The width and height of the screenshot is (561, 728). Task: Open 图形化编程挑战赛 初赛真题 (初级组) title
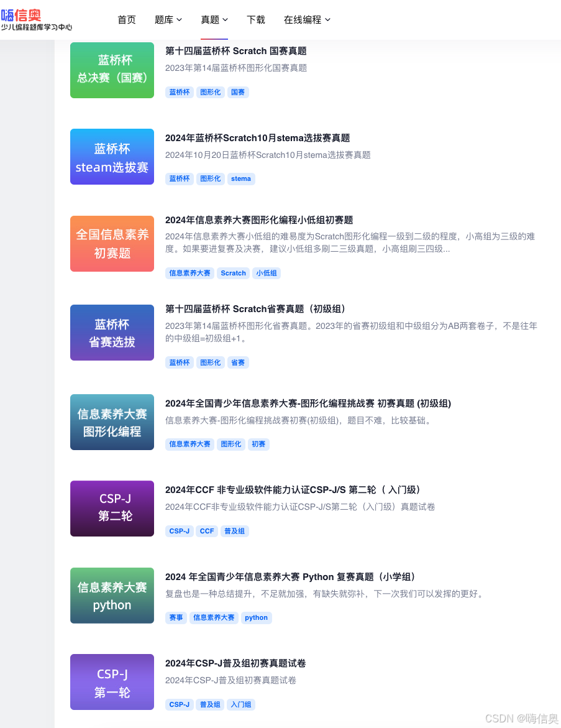308,403
